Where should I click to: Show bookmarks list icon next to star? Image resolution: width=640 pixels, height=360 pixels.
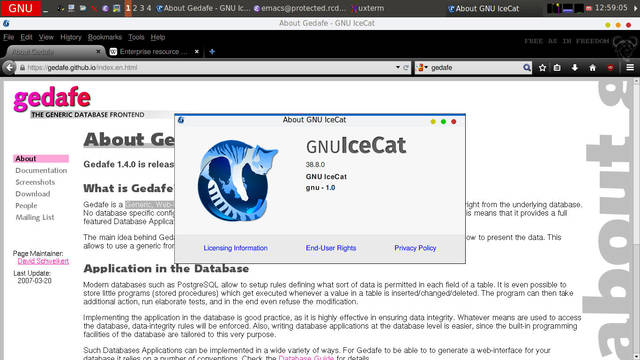[x=557, y=68]
